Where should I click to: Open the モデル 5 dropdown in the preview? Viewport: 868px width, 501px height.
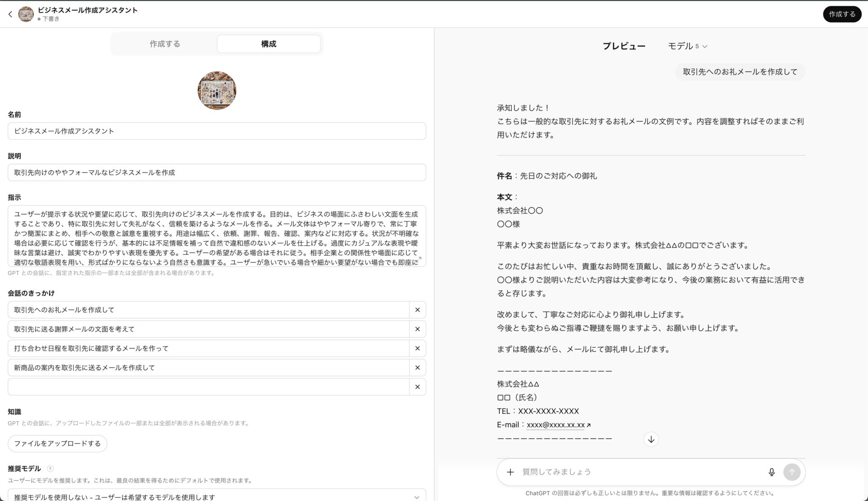click(x=688, y=46)
